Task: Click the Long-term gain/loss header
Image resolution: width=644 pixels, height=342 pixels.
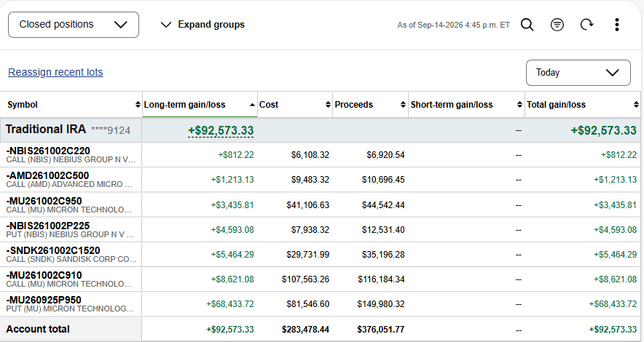Action: click(184, 105)
